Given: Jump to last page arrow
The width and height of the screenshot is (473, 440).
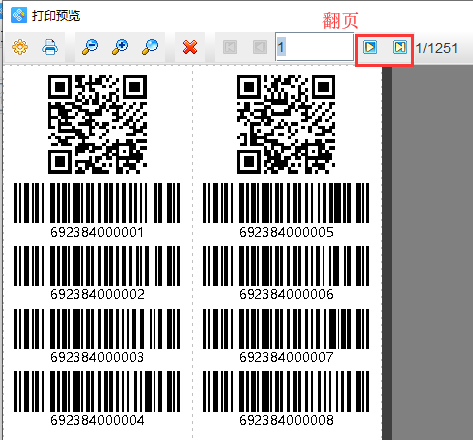Looking at the screenshot, I should (400, 47).
